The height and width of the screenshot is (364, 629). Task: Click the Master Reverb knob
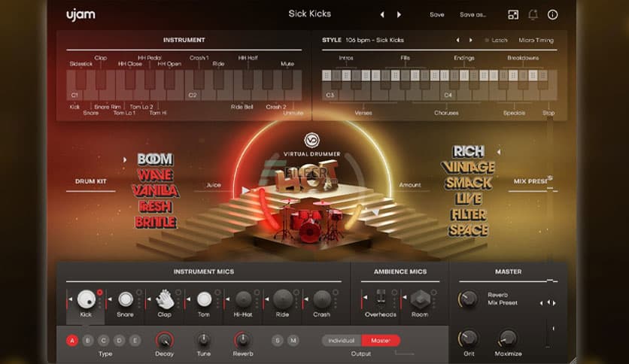[468, 299]
